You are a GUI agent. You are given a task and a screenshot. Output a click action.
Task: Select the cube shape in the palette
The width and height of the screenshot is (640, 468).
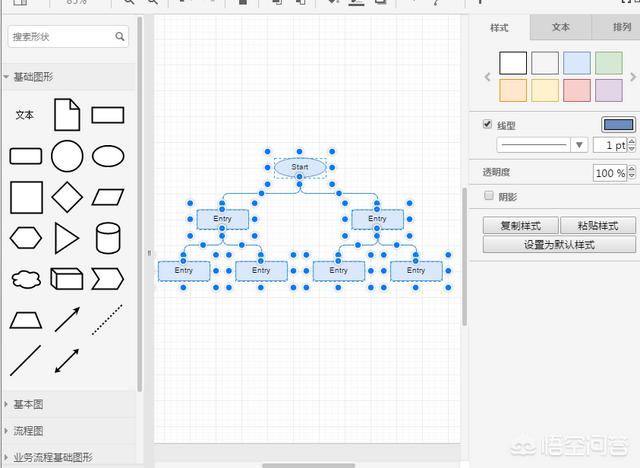coord(67,279)
